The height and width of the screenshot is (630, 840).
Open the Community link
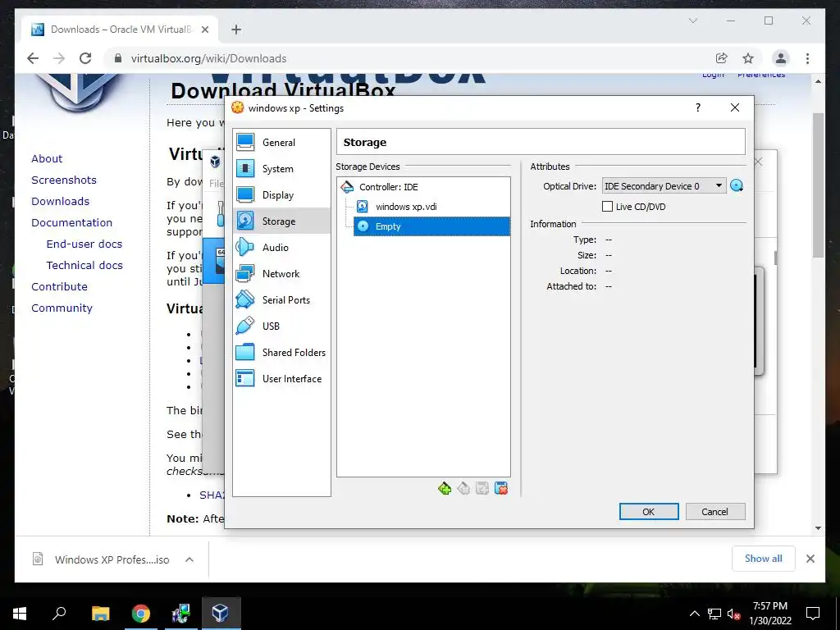[62, 308]
